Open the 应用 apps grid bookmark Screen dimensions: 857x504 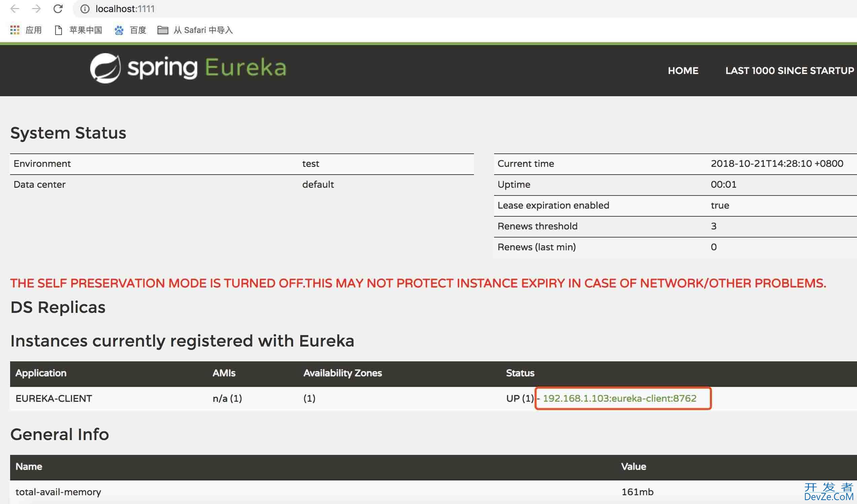[26, 30]
